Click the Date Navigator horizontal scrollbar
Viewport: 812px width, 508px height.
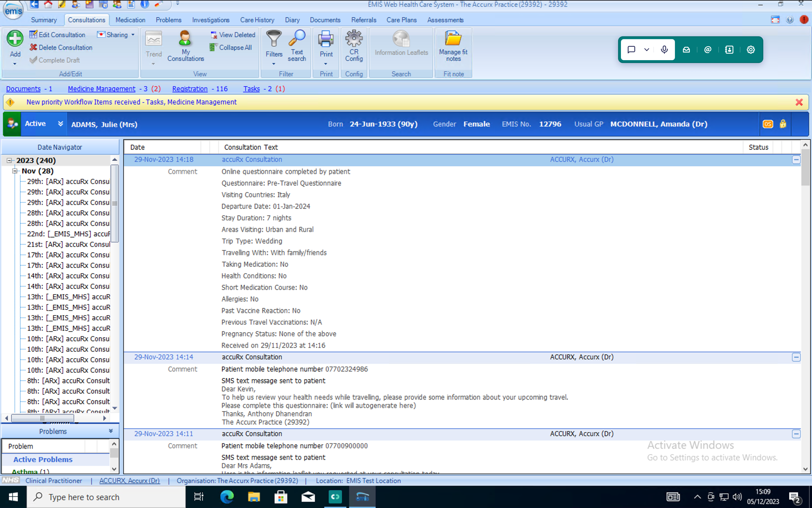point(43,418)
